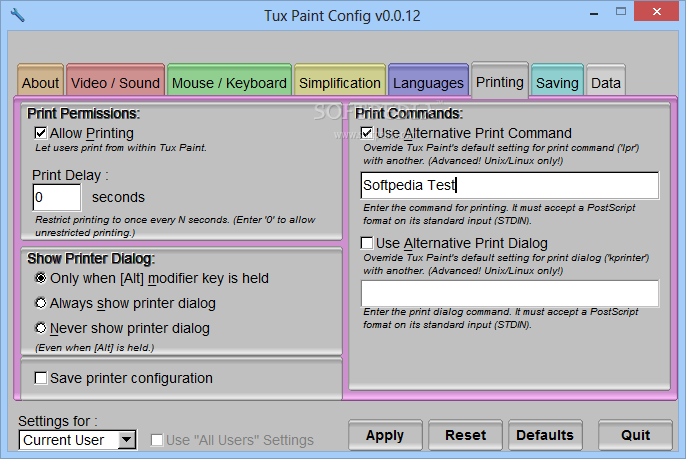Click the Reset button

click(x=466, y=435)
